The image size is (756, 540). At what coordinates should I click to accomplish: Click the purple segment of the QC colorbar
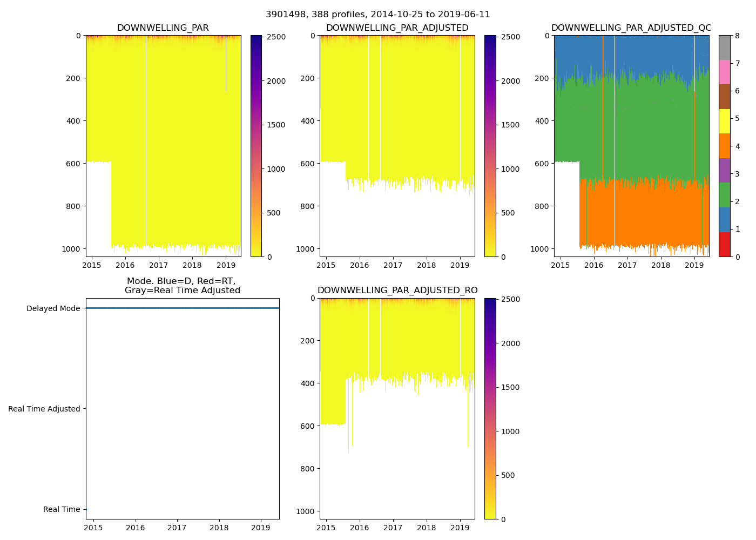[x=724, y=170]
